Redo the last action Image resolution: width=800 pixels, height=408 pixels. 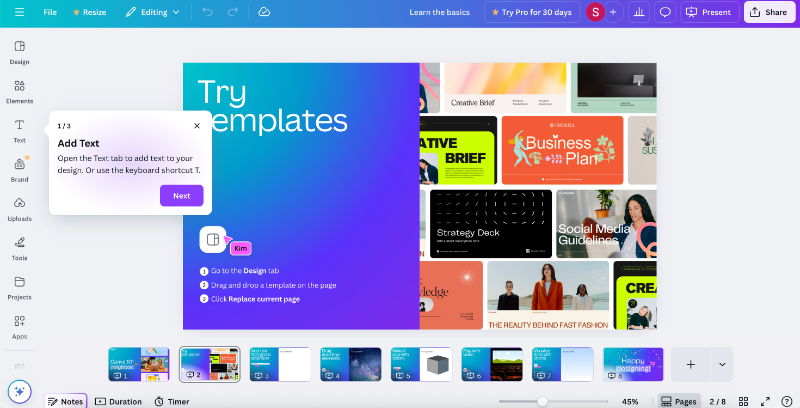coord(233,12)
